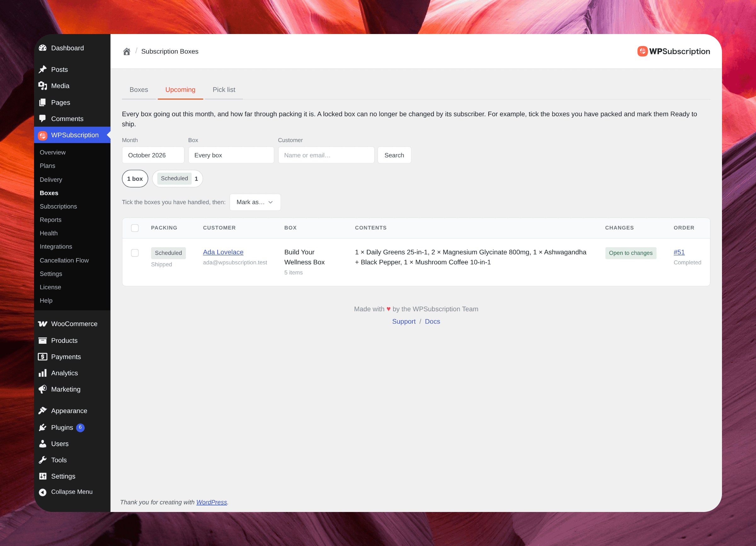This screenshot has width=756, height=546.
Task: Click the Collapse Menu arrow icon
Action: click(43, 492)
